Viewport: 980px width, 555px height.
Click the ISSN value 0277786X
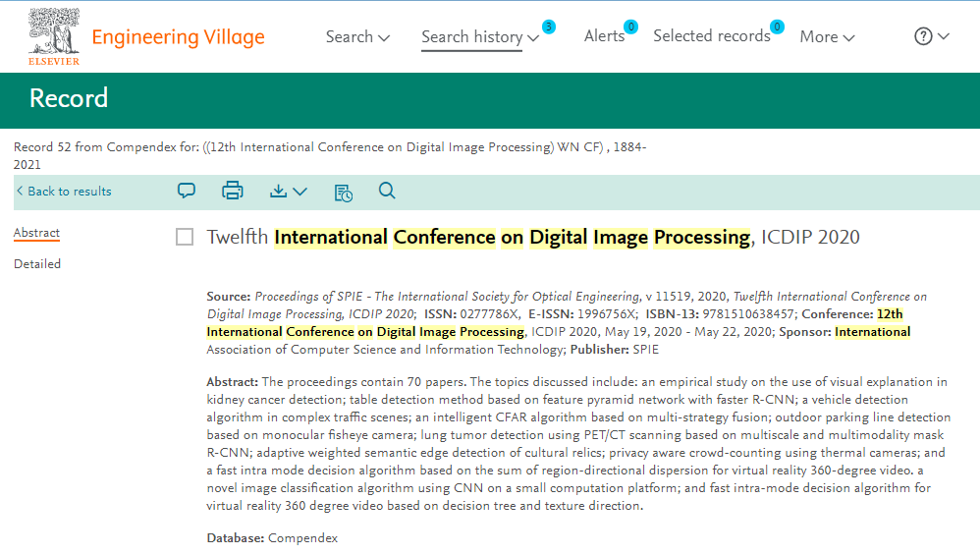(x=489, y=313)
